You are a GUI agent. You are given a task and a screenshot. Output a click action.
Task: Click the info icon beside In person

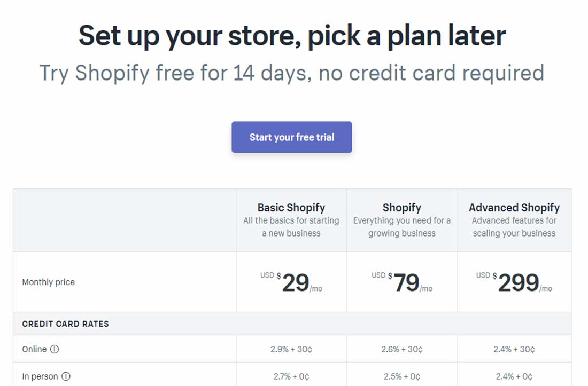coord(66,376)
